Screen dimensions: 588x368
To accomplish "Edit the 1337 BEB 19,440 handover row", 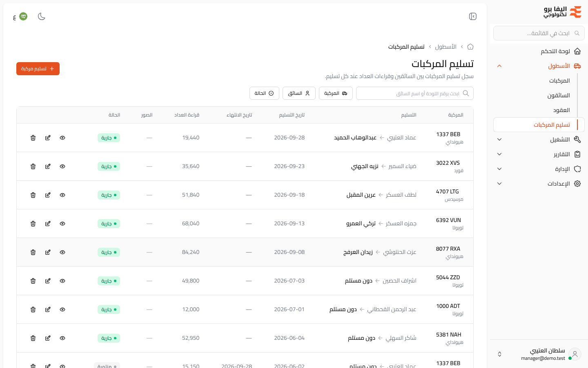I will pyautogui.click(x=48, y=138).
